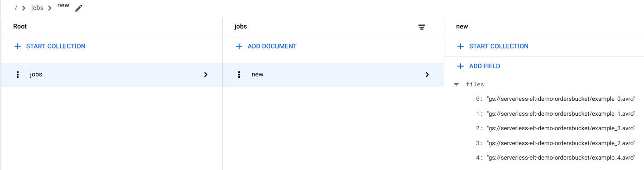The image size is (644, 170).
Task: Go to root slash in breadcrumb
Action: [x=16, y=8]
